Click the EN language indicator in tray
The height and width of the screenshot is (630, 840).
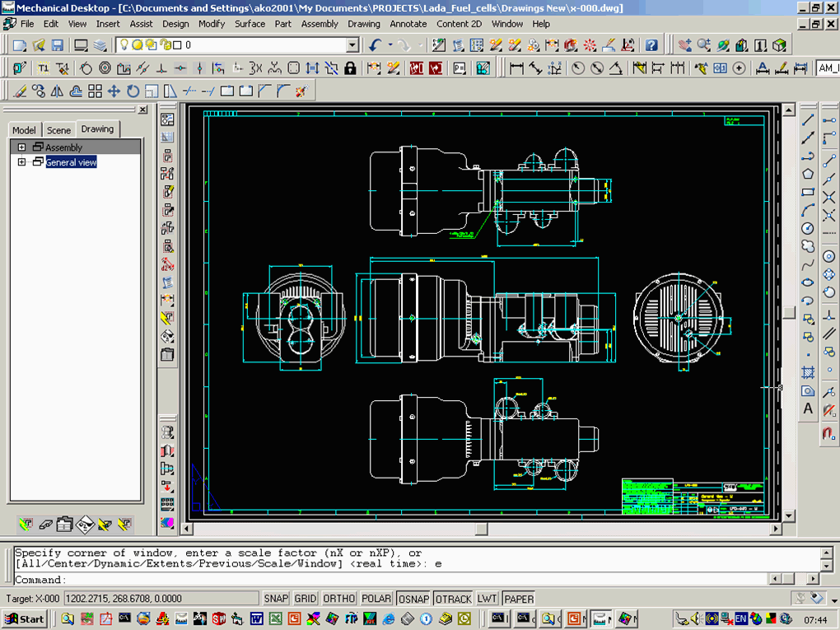coord(741,618)
